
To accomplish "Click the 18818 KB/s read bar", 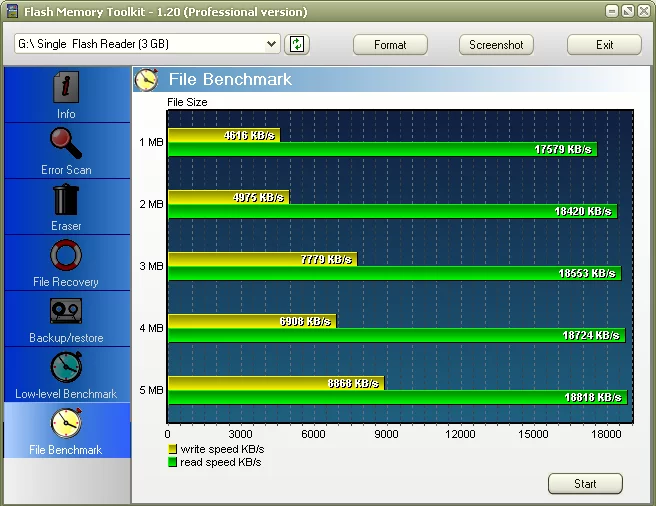I will click(397, 397).
